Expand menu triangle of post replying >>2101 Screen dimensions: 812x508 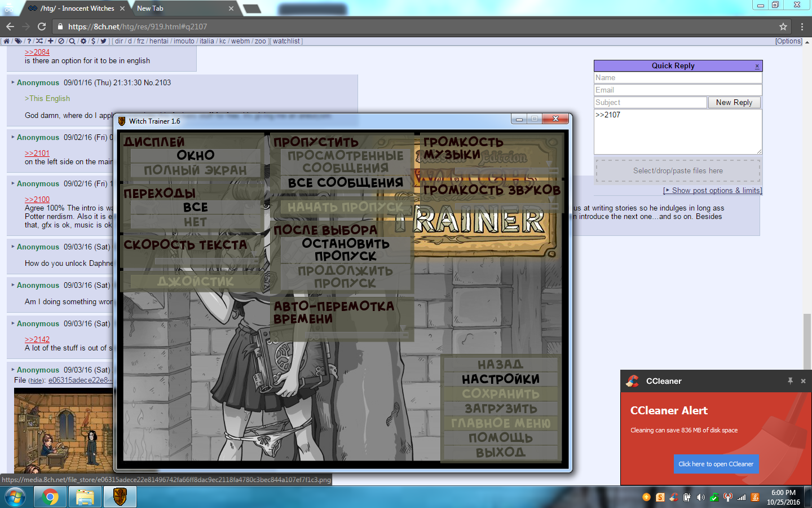(x=13, y=137)
